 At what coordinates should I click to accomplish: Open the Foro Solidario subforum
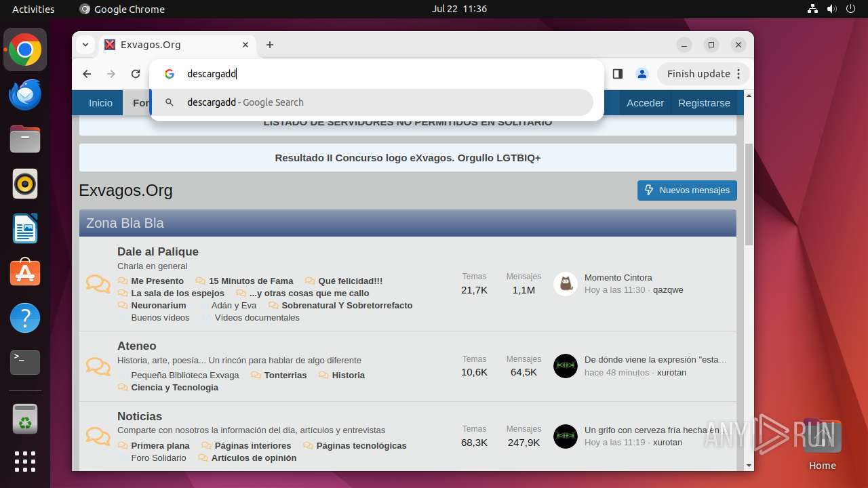point(159,457)
